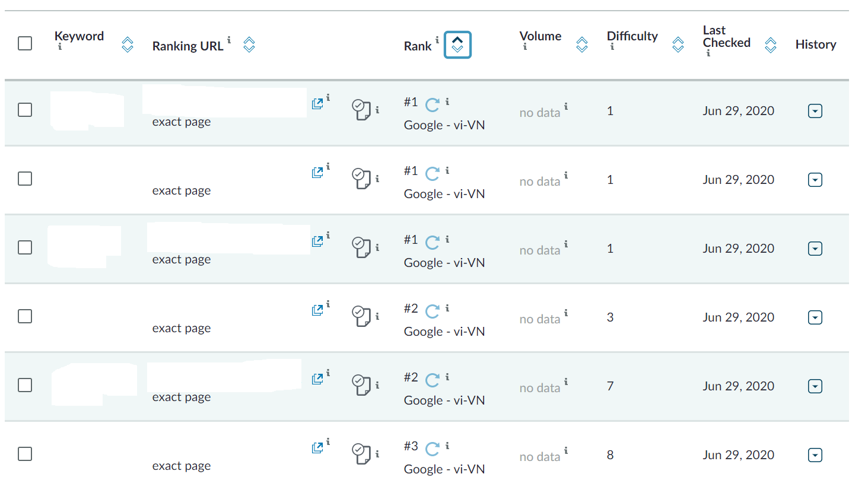The width and height of the screenshot is (868, 477).
Task: Sort by Volume column
Action: [582, 44]
